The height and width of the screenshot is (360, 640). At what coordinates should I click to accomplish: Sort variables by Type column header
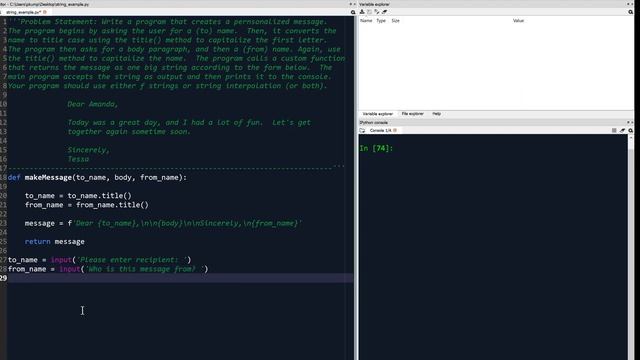pyautogui.click(x=381, y=20)
